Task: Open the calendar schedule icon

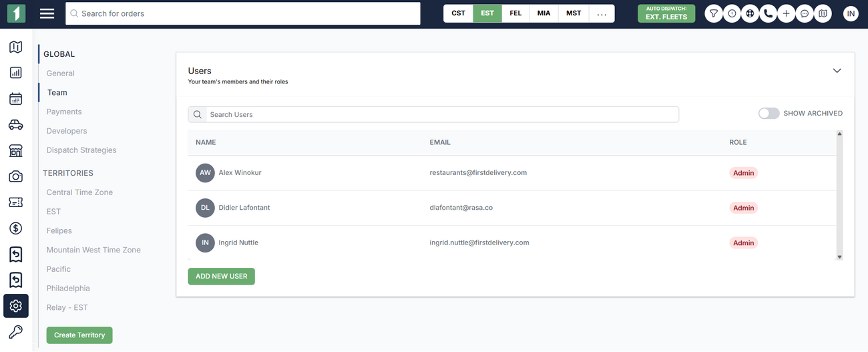Action: (x=16, y=99)
